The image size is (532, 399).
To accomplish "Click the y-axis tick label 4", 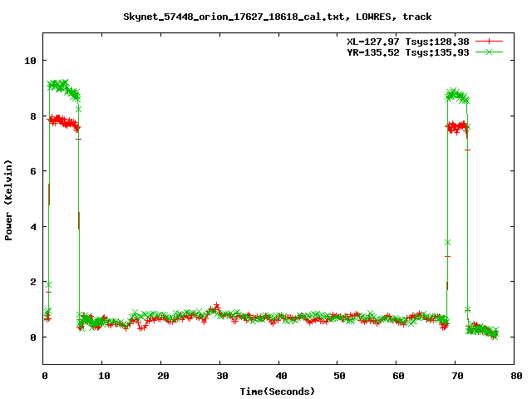I will click(x=33, y=227).
